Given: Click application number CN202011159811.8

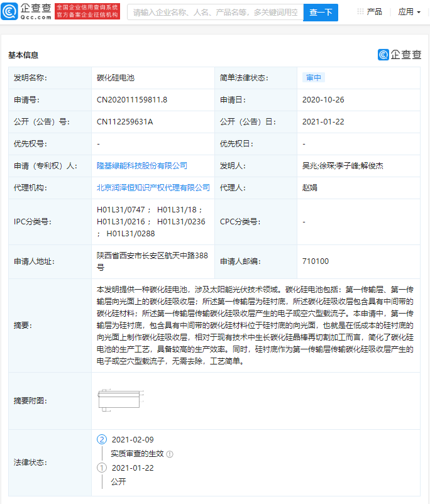Looking at the screenshot, I should [x=132, y=100].
